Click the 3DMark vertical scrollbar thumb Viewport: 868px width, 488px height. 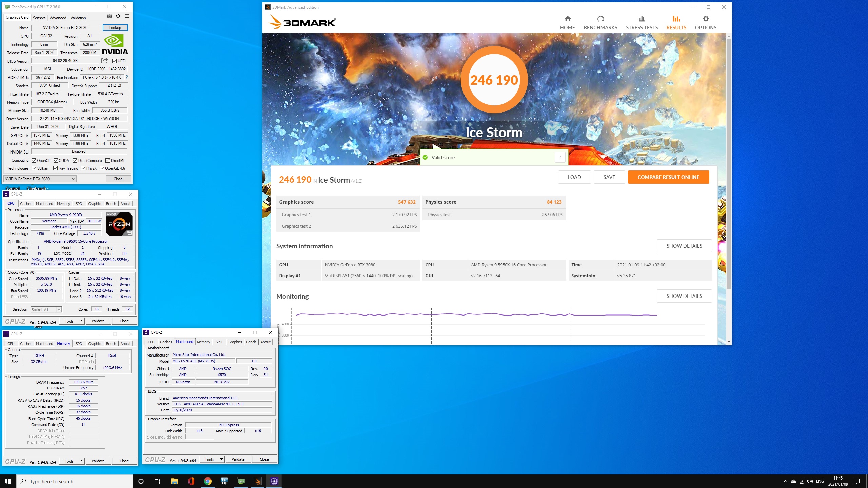(x=729, y=164)
